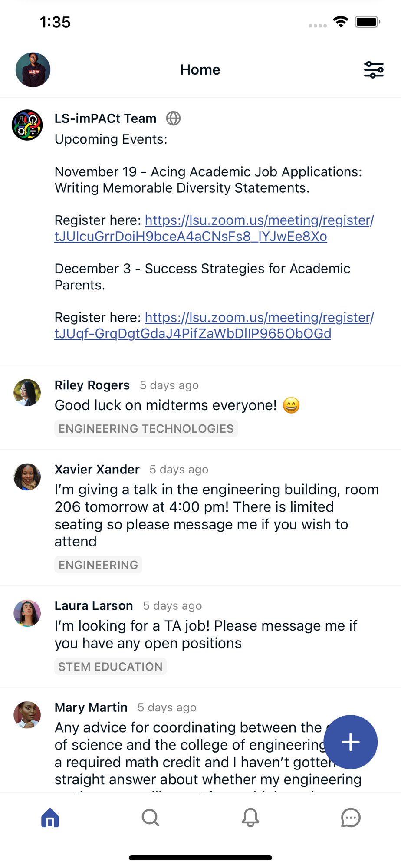Open your profile photo in header
The width and height of the screenshot is (401, 868).
pos(33,70)
